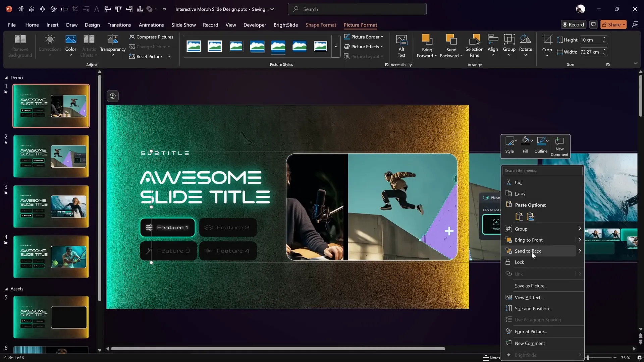644x362 pixels.
Task: Collapse the Assets section
Action: pyautogui.click(x=6, y=289)
